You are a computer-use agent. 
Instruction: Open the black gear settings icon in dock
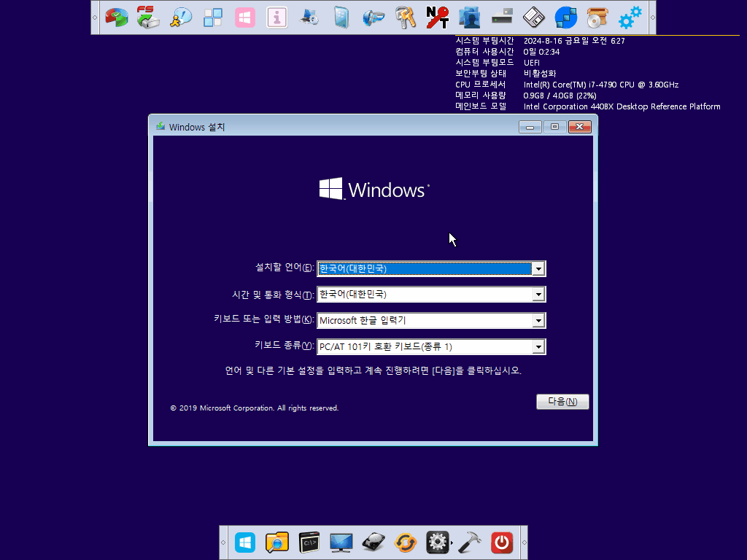(438, 542)
